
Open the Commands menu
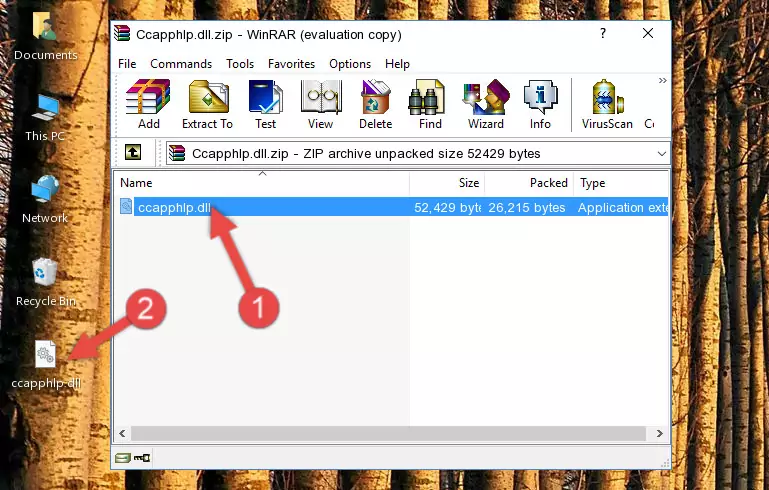click(181, 64)
